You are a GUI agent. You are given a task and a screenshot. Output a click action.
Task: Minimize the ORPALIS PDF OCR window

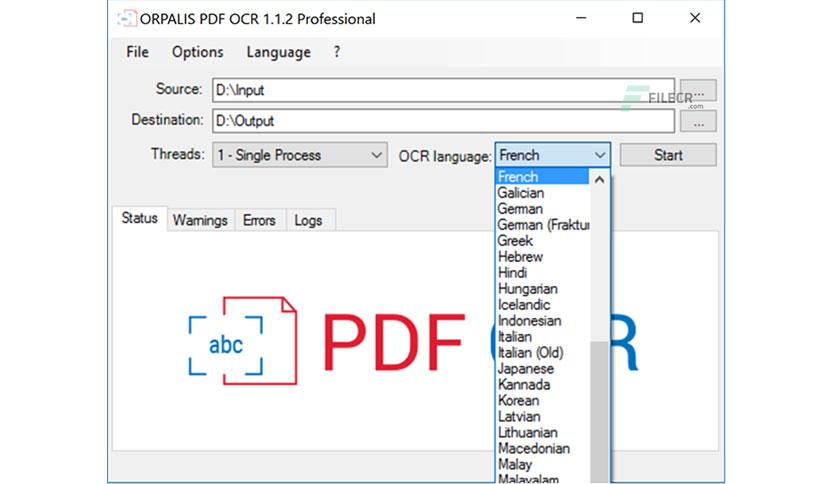coord(581,18)
